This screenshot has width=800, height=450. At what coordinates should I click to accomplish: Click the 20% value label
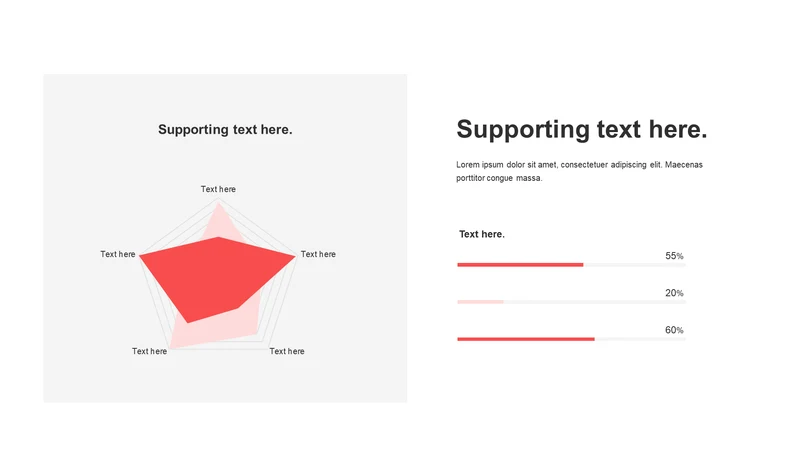[674, 293]
